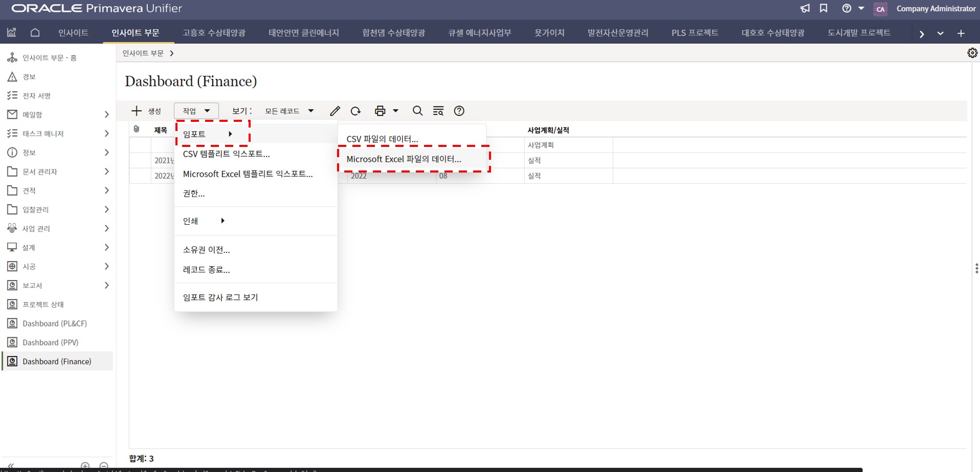Open Dashboard (PL&CF) in sidebar
This screenshot has height=472, width=980.
pos(55,324)
